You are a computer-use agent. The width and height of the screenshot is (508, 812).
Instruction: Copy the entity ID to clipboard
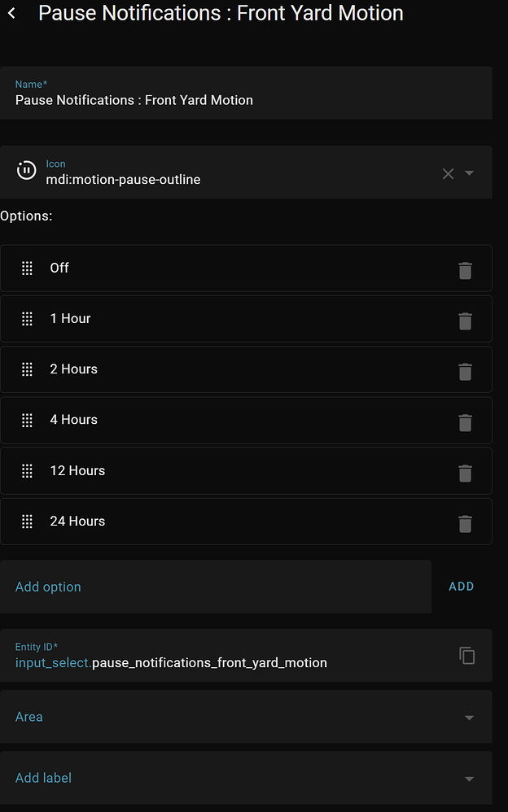pyautogui.click(x=466, y=655)
